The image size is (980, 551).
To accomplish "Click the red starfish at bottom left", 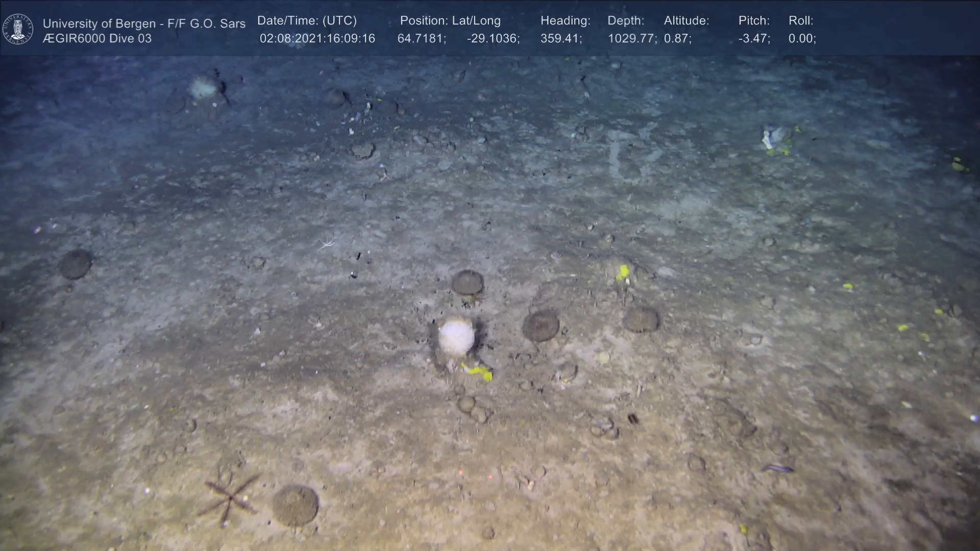I will click(x=230, y=497).
